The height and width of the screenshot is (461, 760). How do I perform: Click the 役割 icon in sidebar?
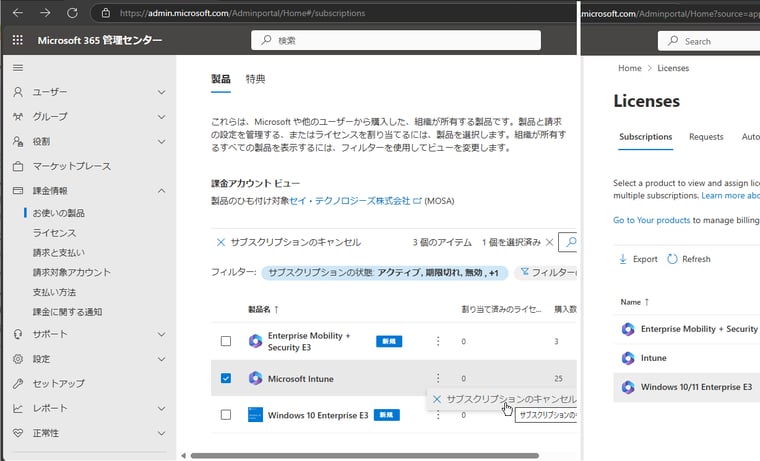click(18, 141)
